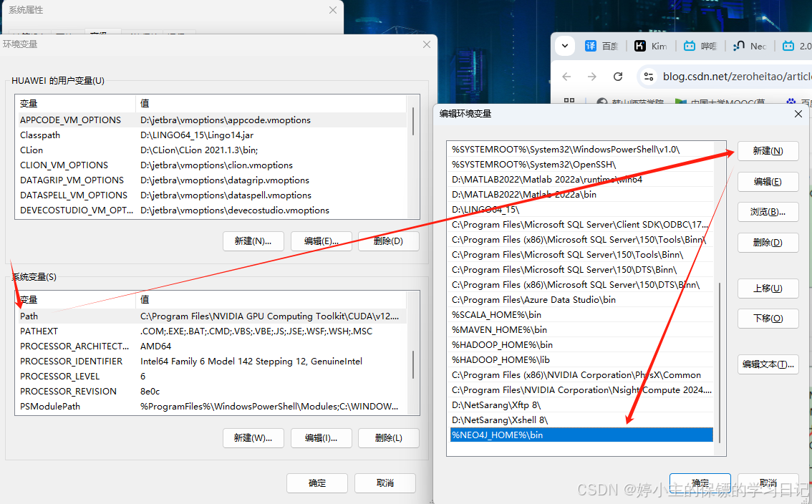Close the 系统属性 window
Screen dimensions: 812x504
pyautogui.click(x=333, y=10)
